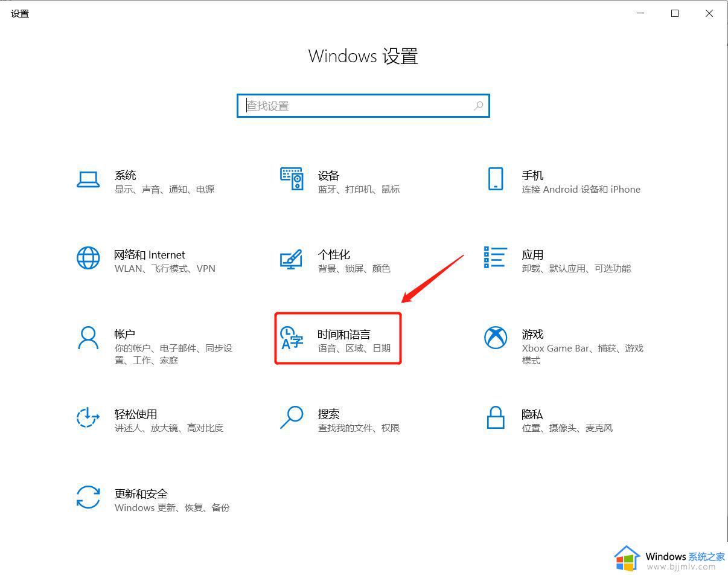Screen dimensions: 728x575
Task: Click the Apps list icon
Action: (495, 257)
